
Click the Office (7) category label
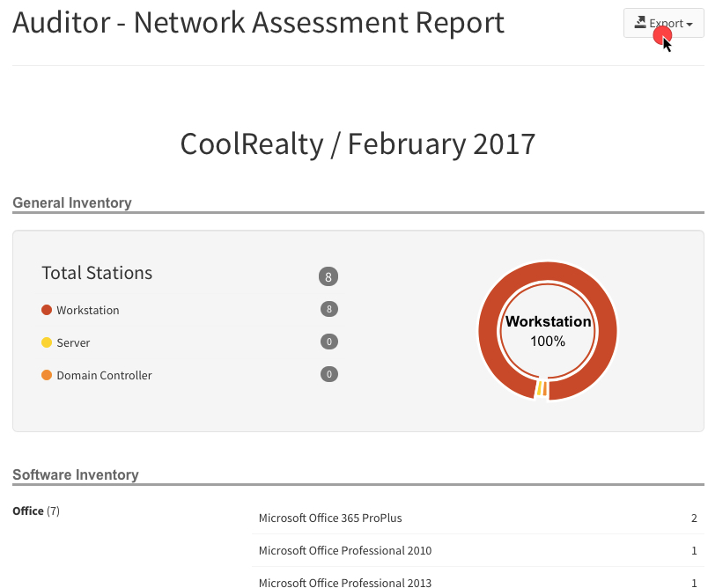[36, 511]
